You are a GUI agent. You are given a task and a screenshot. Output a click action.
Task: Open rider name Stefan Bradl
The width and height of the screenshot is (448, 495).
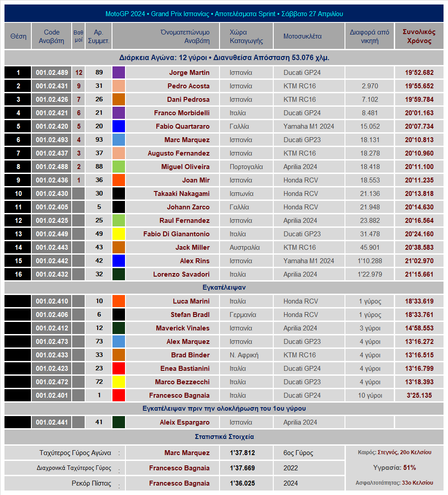(190, 315)
